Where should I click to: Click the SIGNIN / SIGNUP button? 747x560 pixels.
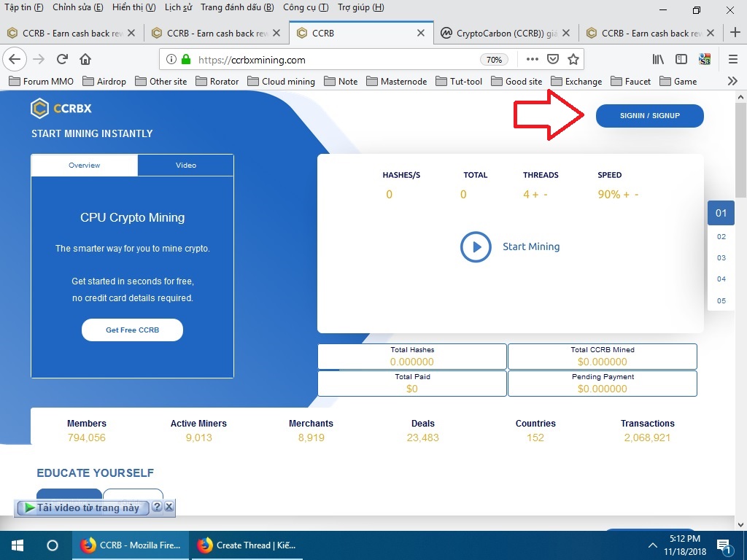point(649,116)
